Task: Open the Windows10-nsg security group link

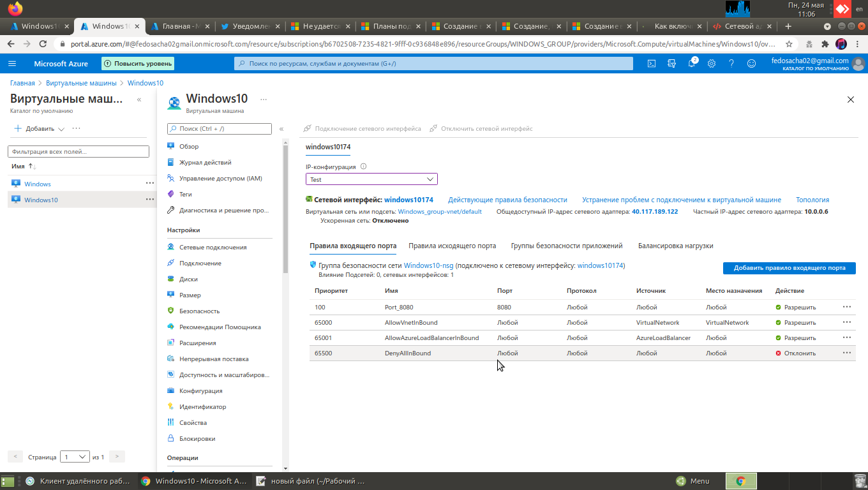Action: click(428, 265)
